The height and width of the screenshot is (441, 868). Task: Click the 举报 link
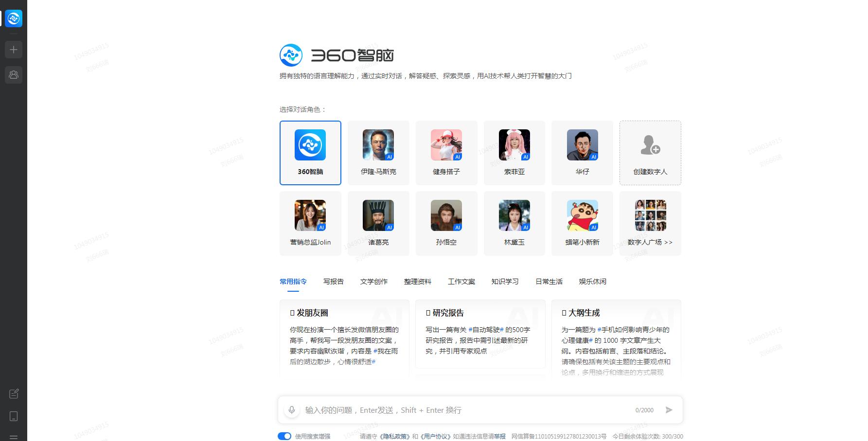pyautogui.click(x=500, y=436)
